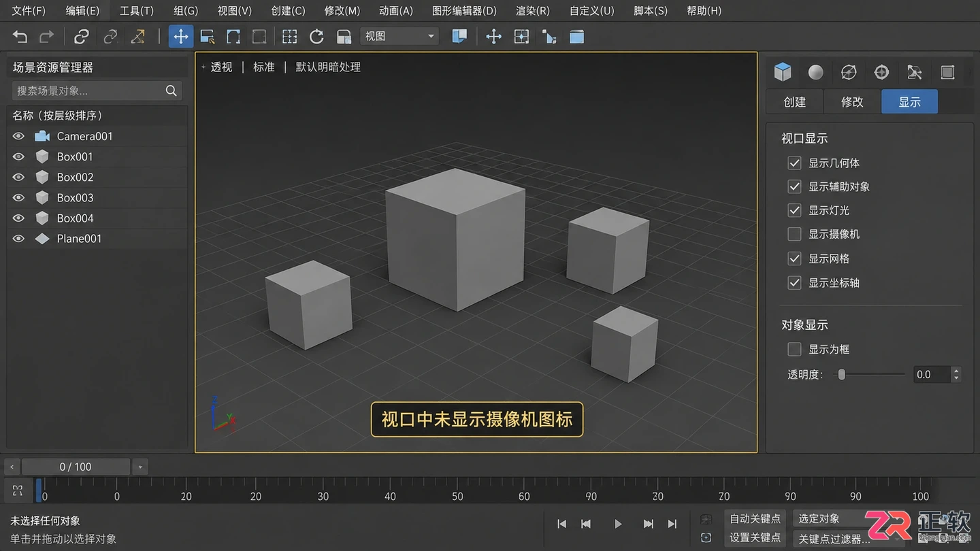This screenshot has width=980, height=551.
Task: Click the 自动关键点 button
Action: pos(755,518)
